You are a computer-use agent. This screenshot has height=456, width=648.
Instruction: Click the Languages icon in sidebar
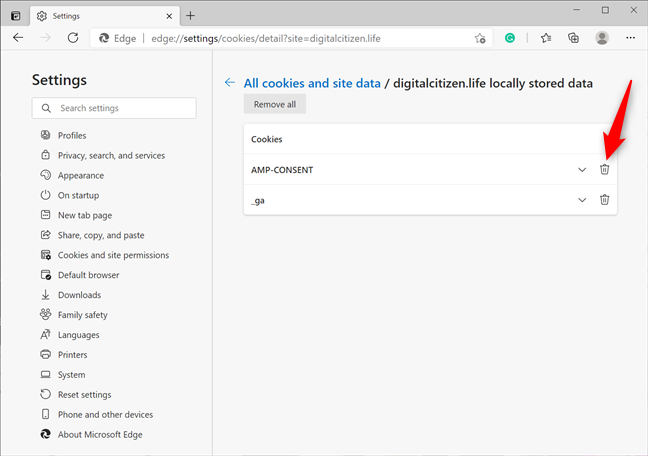tap(45, 334)
